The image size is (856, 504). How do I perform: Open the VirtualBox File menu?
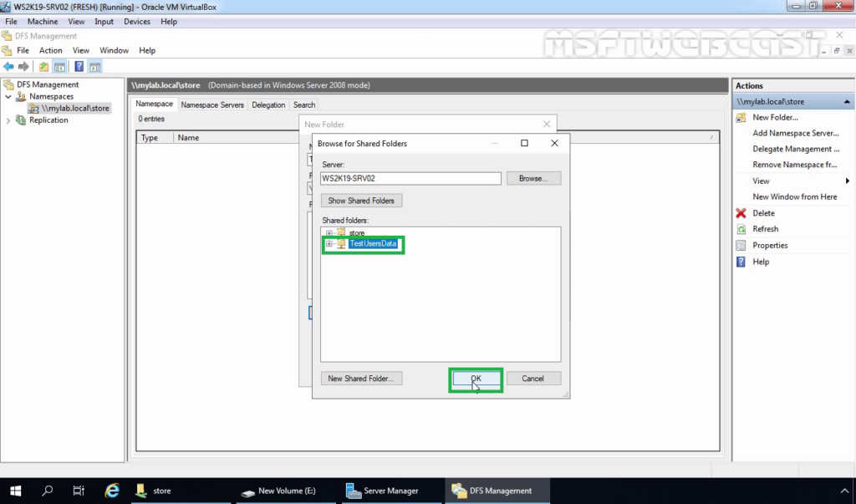(x=11, y=21)
